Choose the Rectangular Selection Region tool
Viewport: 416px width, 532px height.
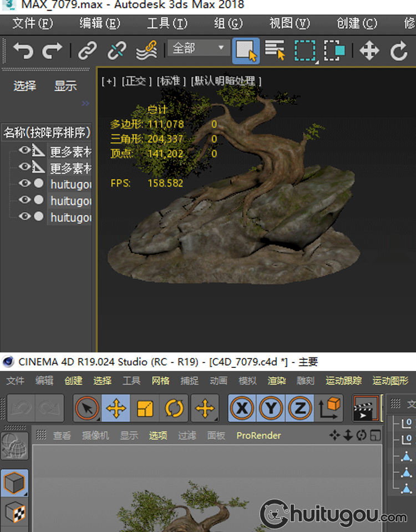pos(305,50)
